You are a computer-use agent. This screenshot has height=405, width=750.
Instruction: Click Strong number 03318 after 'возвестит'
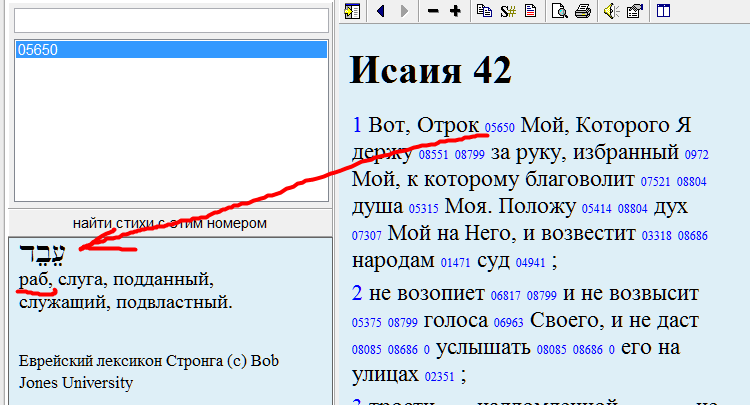coord(656,236)
